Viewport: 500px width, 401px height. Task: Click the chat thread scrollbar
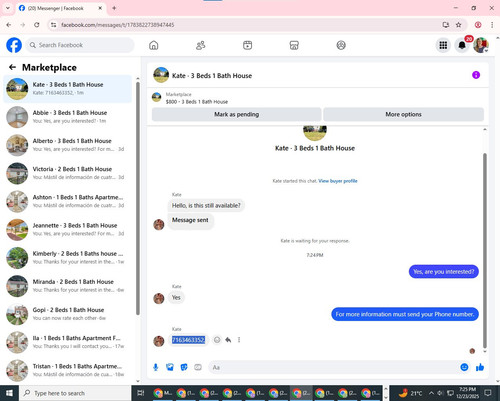[485, 250]
